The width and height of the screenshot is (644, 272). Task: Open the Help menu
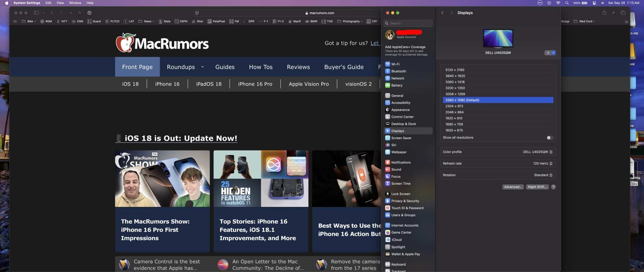click(x=90, y=3)
